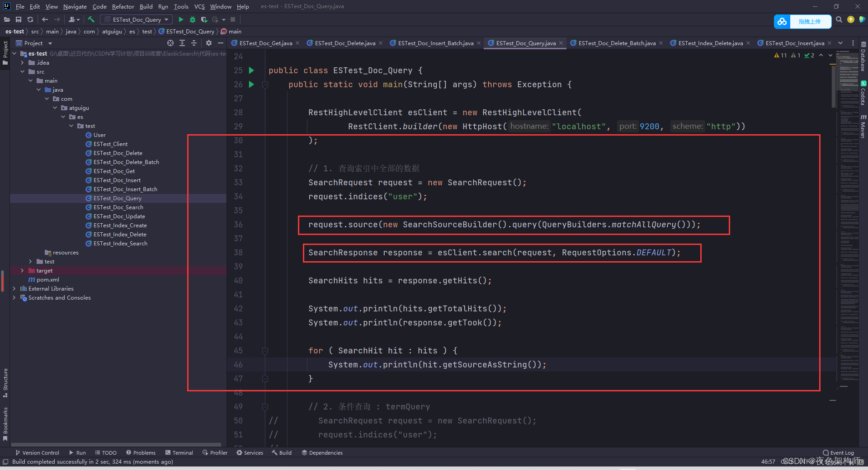Screen dimensions: 868x470
Task: Open project folder icon in toolbar
Action: pyautogui.click(x=7, y=19)
